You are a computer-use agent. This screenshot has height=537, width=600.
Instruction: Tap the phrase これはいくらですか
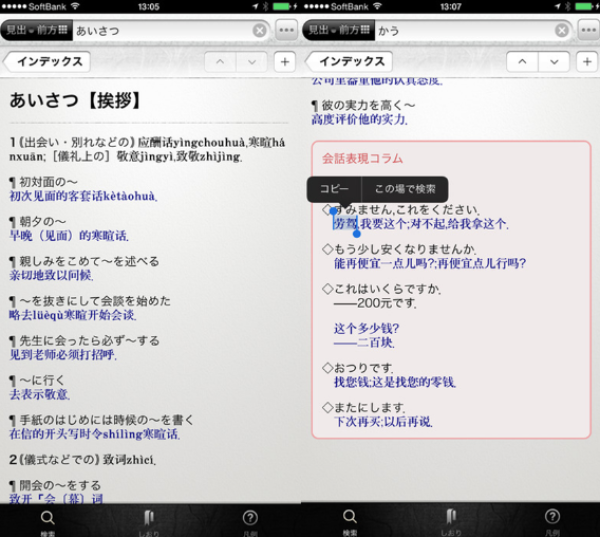(x=388, y=289)
